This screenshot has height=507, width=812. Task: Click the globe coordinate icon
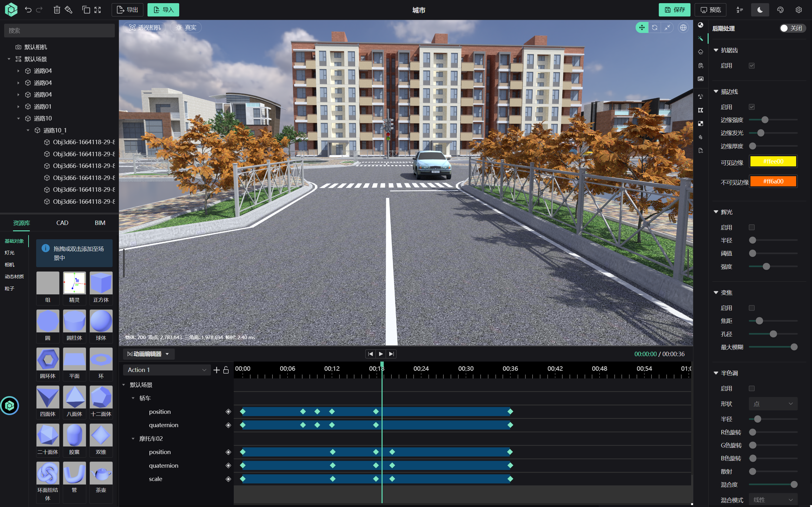pyautogui.click(x=683, y=28)
